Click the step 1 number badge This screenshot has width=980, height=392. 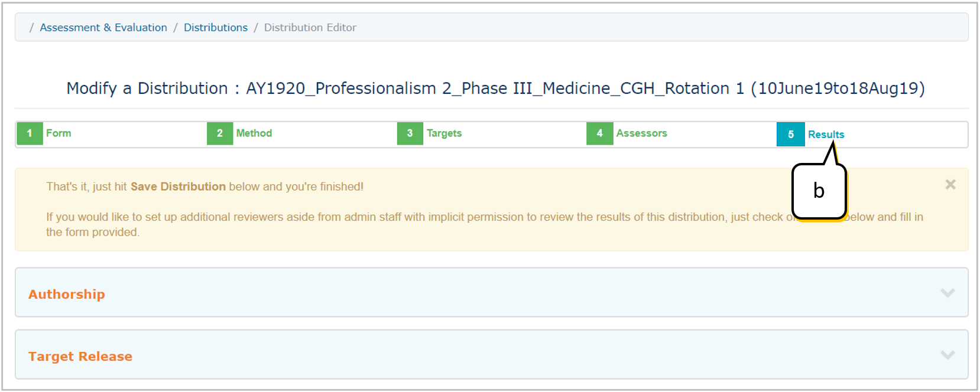pos(30,133)
